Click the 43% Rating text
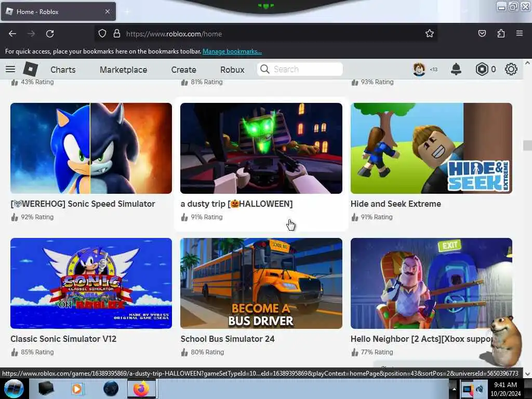 click(x=37, y=82)
